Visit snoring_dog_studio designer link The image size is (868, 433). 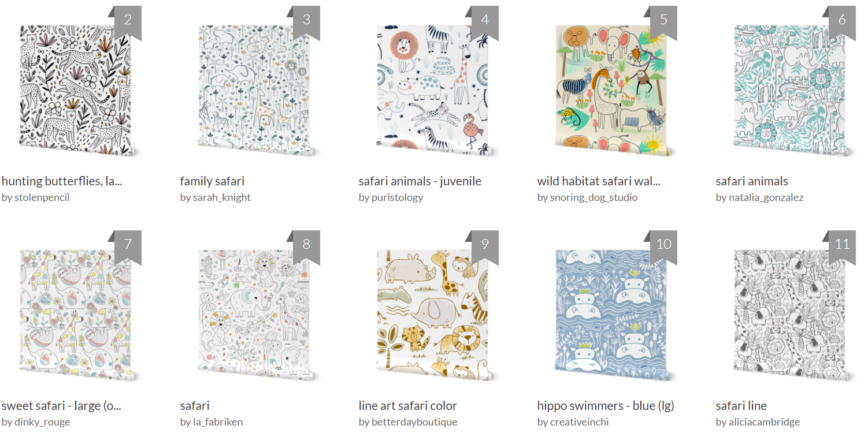587,197
